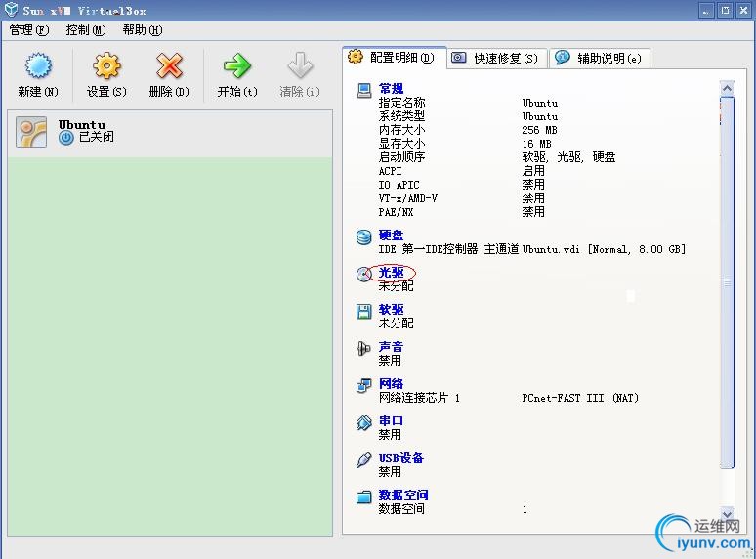
Task: Open the 常规 general settings link
Action: pos(391,89)
